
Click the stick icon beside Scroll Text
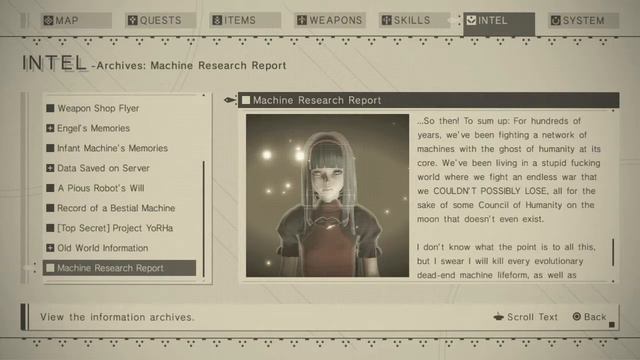pyautogui.click(x=498, y=317)
